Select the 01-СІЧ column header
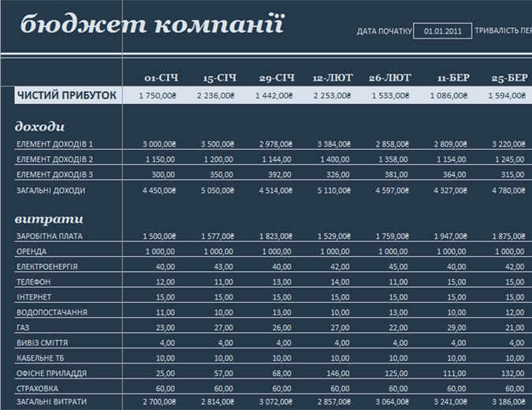The image size is (532, 410). click(161, 78)
